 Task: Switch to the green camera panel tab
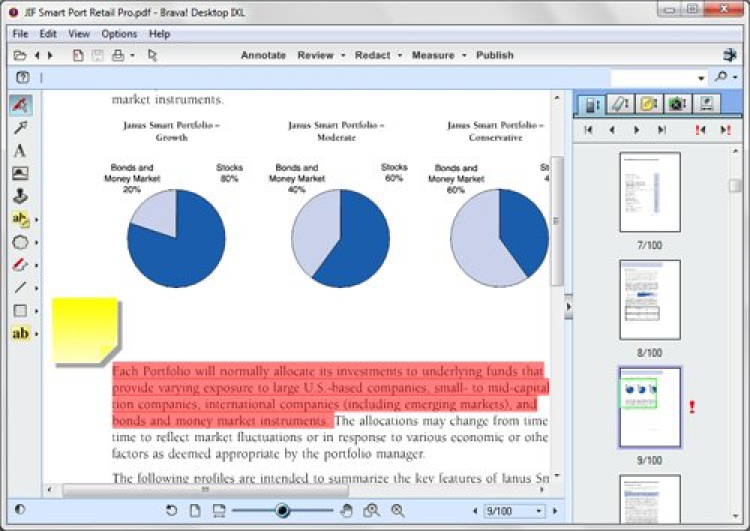pyautogui.click(x=677, y=104)
